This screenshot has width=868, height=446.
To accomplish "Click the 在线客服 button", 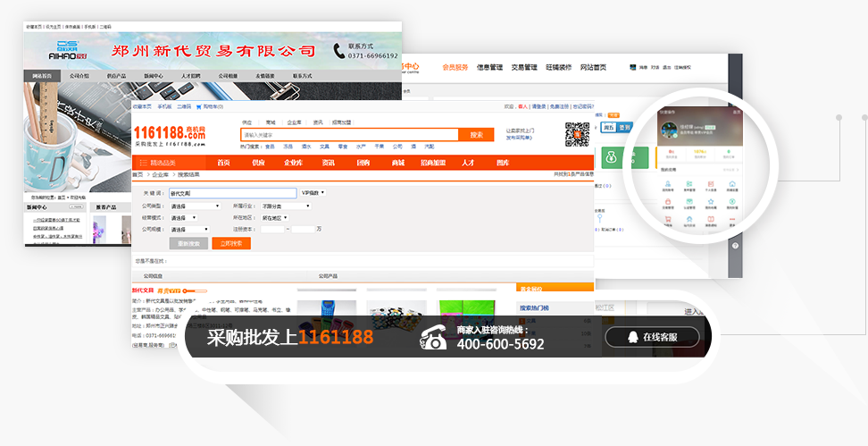I will (652, 337).
